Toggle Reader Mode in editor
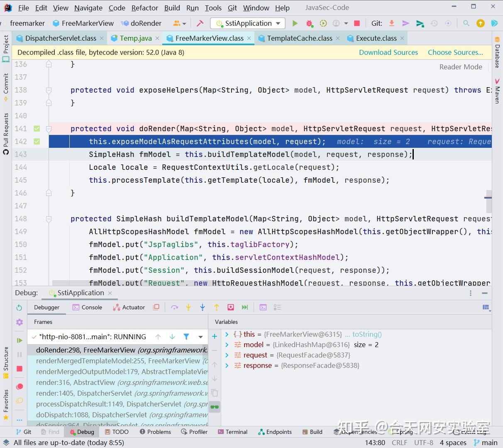 tap(461, 67)
